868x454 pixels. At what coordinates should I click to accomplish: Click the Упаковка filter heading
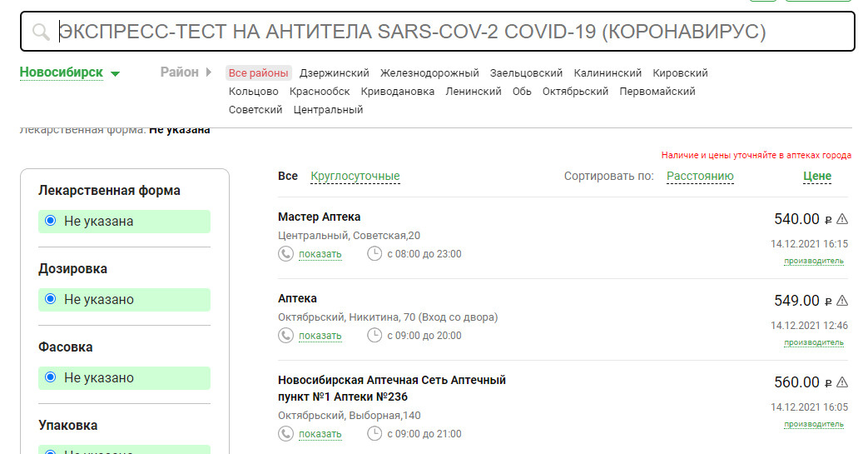[68, 425]
